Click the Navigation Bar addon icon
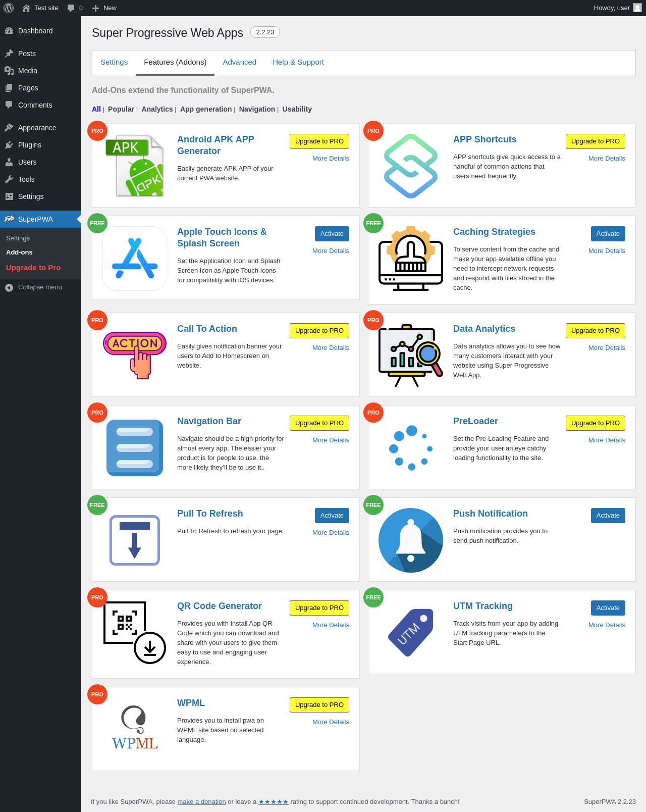 click(135, 448)
